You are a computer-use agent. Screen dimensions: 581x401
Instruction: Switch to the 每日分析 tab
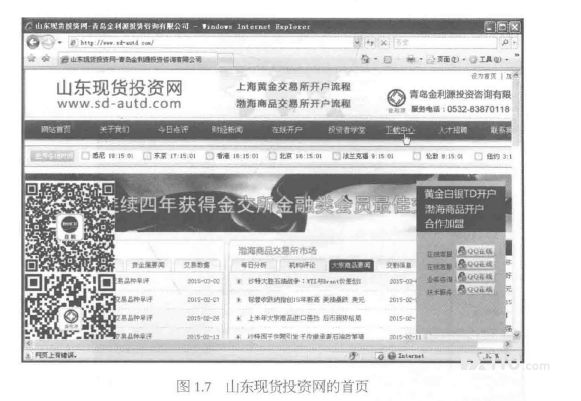(253, 265)
